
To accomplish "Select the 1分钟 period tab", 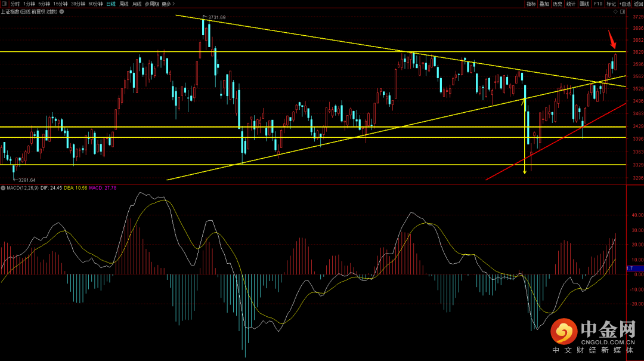I will [29, 4].
